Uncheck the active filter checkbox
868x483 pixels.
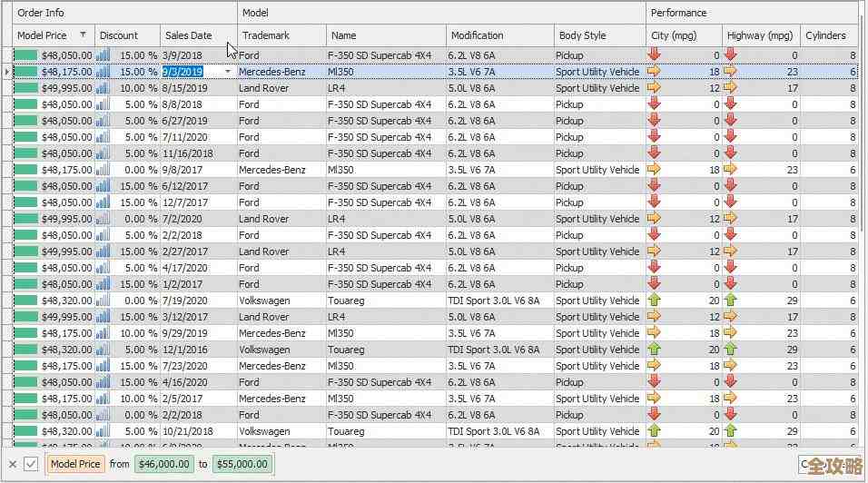pyautogui.click(x=31, y=464)
